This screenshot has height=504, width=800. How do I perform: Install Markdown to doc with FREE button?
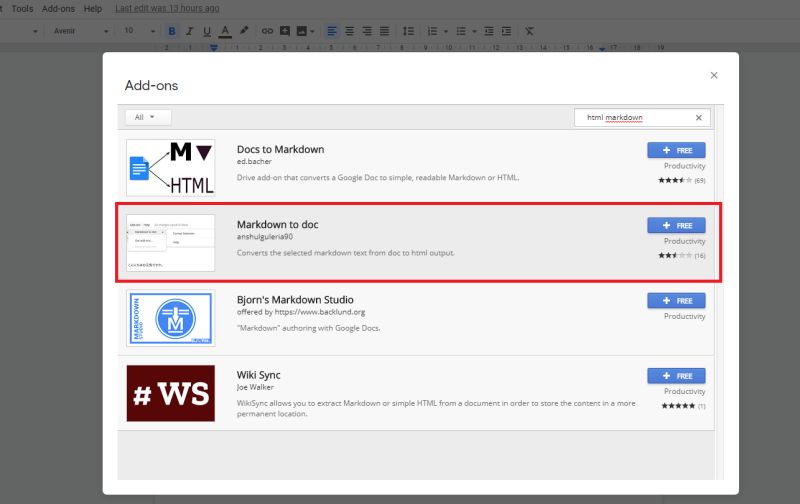coord(676,225)
